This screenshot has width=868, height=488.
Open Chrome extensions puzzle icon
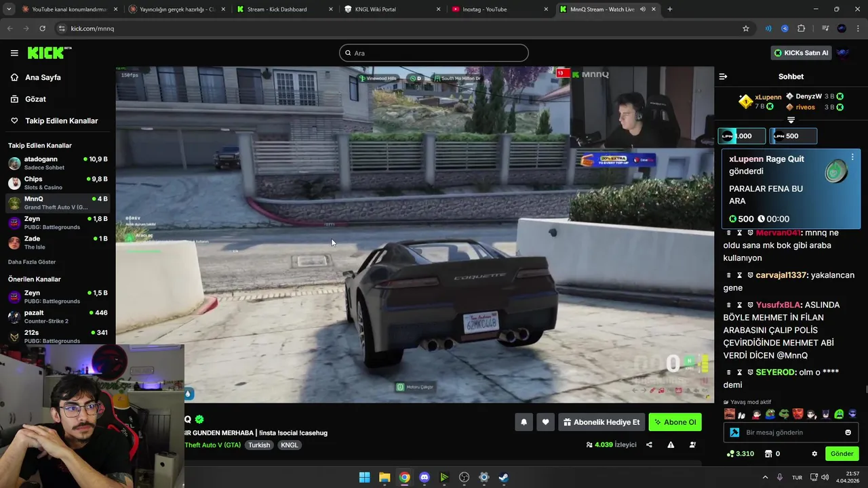coord(802,28)
